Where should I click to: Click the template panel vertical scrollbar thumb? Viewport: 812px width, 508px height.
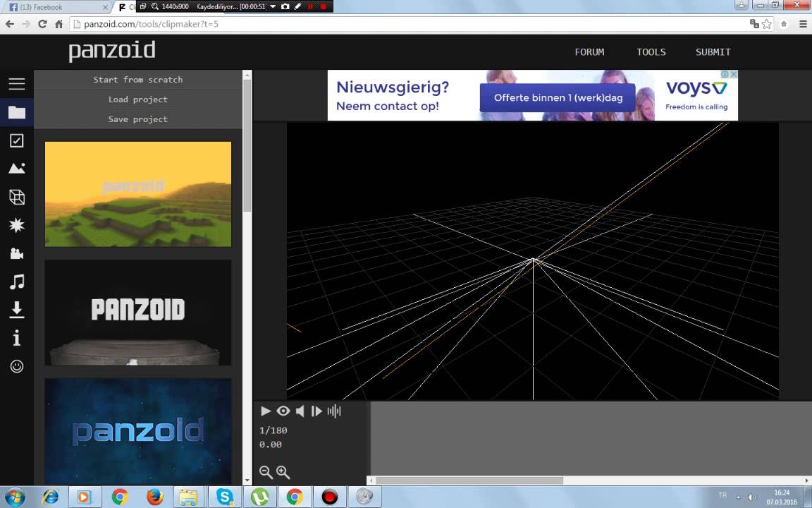point(247,145)
